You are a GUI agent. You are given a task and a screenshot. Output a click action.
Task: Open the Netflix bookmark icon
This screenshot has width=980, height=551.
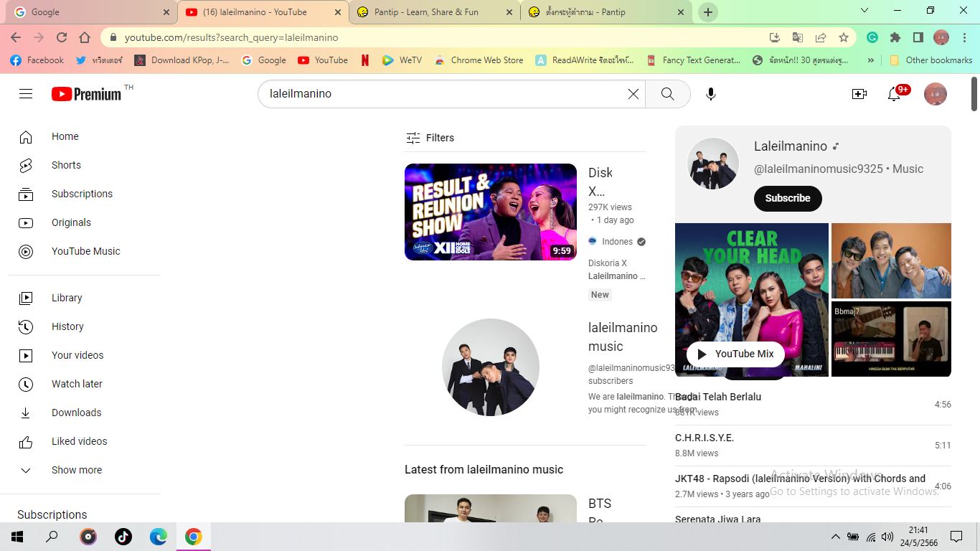pos(364,60)
